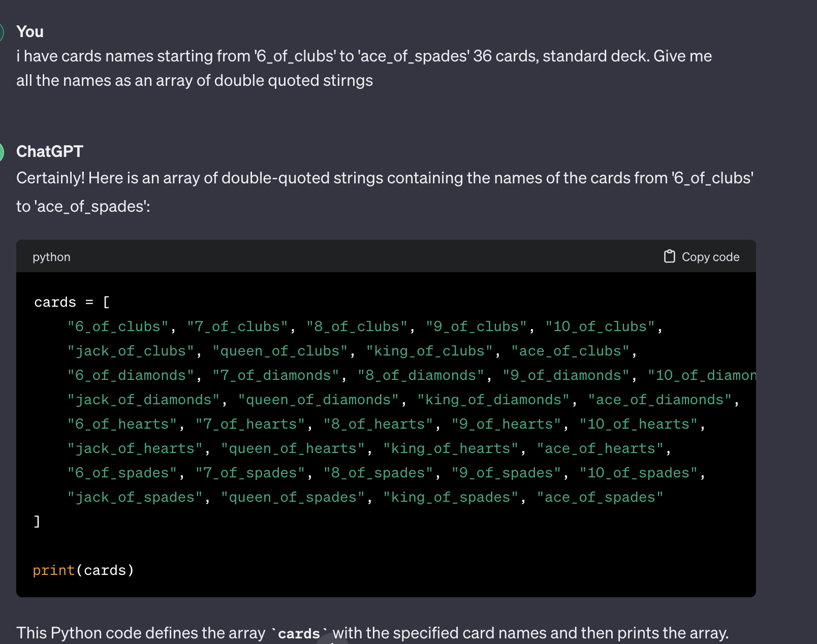
Task: Click the ChatGPT avatar icon
Action: pyautogui.click(x=2, y=152)
